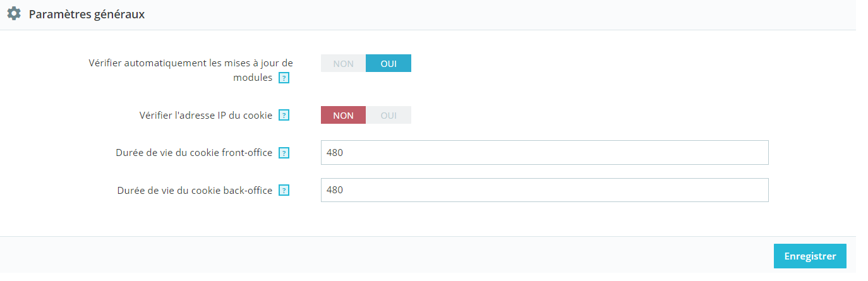The width and height of the screenshot is (868, 281).
Task: Select OUI for automatic module update check
Action: pyautogui.click(x=389, y=63)
